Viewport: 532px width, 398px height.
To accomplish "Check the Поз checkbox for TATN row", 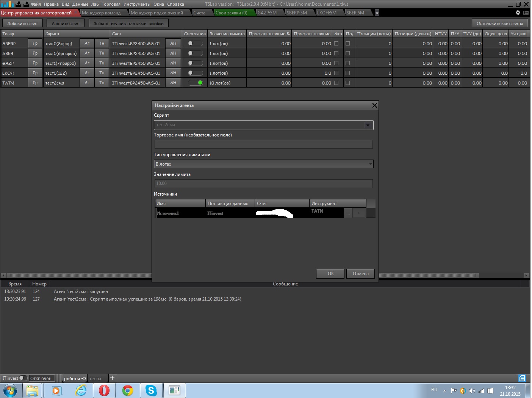I will coord(347,83).
